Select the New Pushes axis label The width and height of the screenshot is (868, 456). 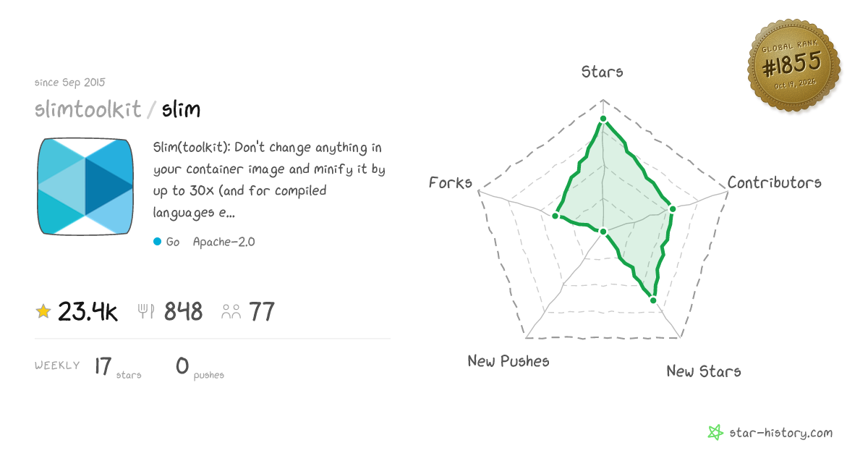click(x=509, y=361)
